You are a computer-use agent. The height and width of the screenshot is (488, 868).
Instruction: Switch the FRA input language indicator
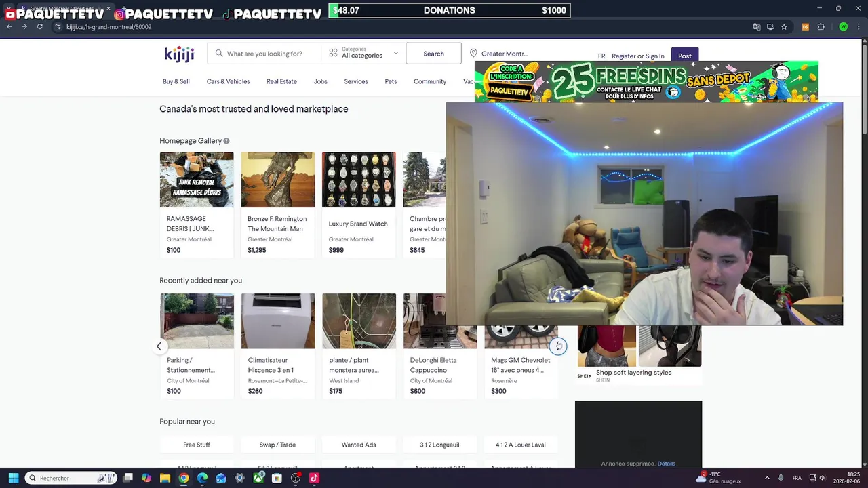point(797,478)
